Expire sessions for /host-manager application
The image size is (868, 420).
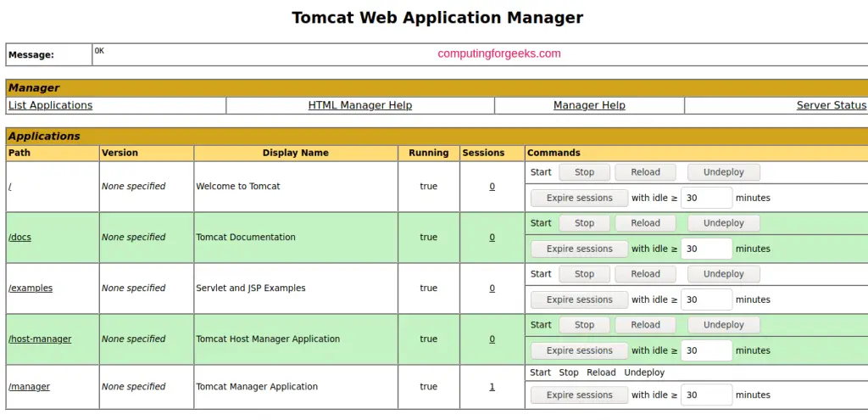[580, 350]
